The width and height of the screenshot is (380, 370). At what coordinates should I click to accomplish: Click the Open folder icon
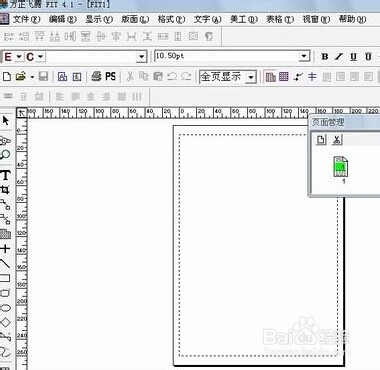coord(21,77)
